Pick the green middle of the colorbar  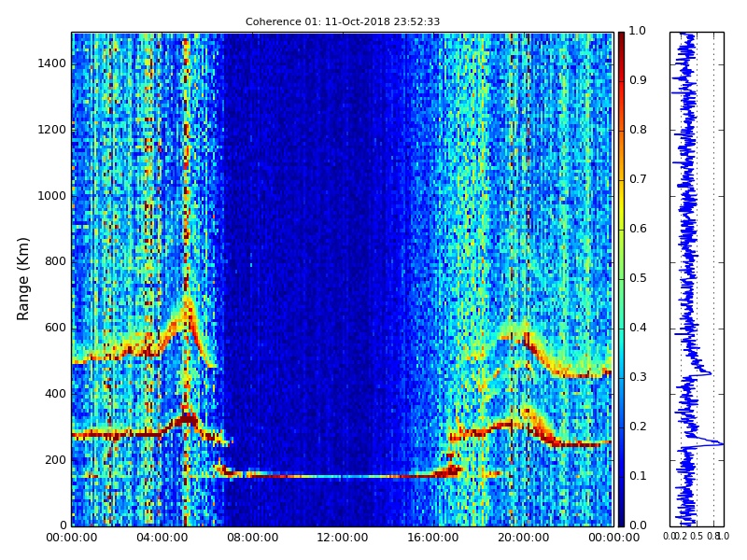(x=621, y=279)
